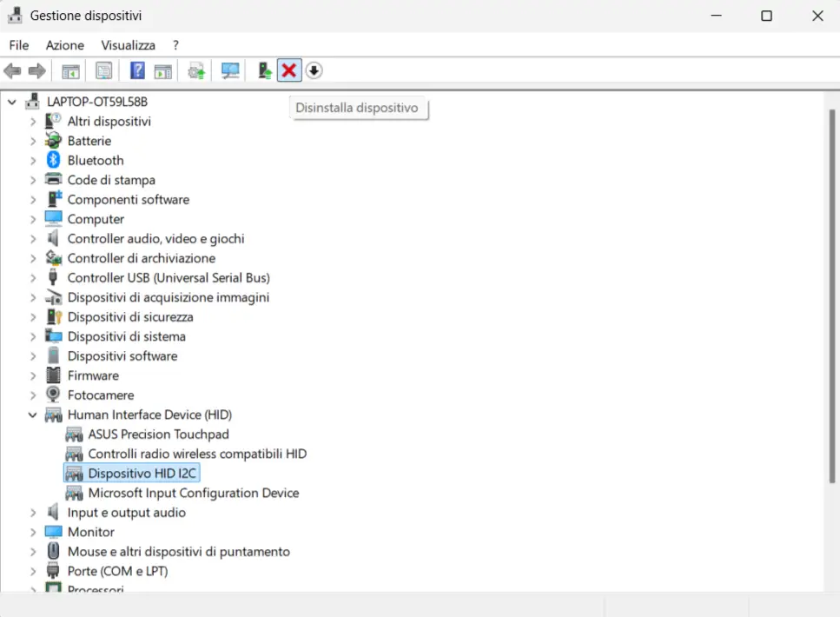Viewport: 840px width, 617px height.
Task: Click the vertical scrollbar of the device tree
Action: (830, 295)
